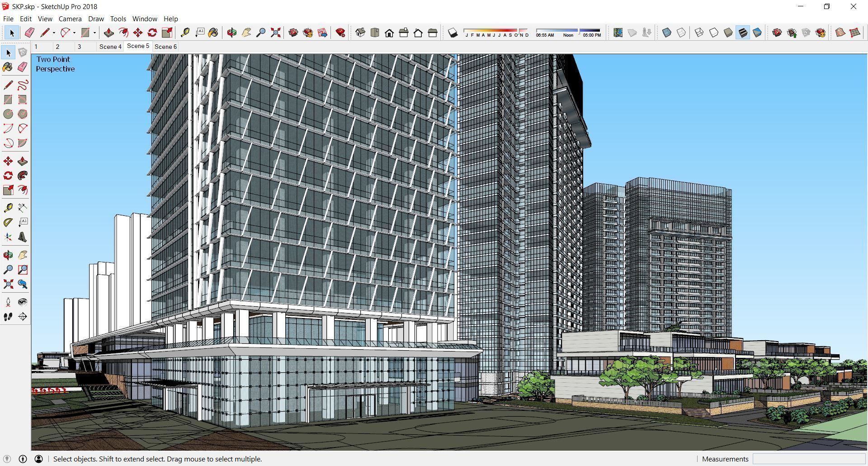Viewport: 868px width, 466px height.
Task: Click the user sign-in icon in status bar
Action: [39, 459]
